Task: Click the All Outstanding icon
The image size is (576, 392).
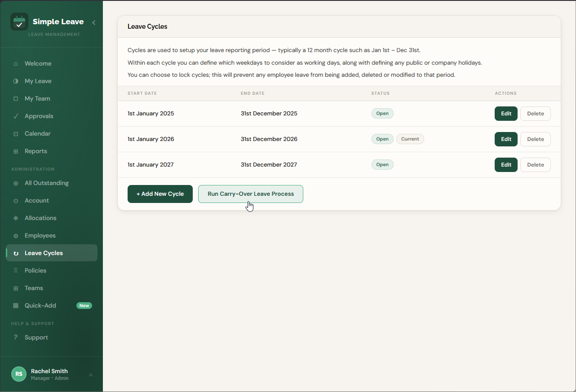Action: click(x=16, y=183)
